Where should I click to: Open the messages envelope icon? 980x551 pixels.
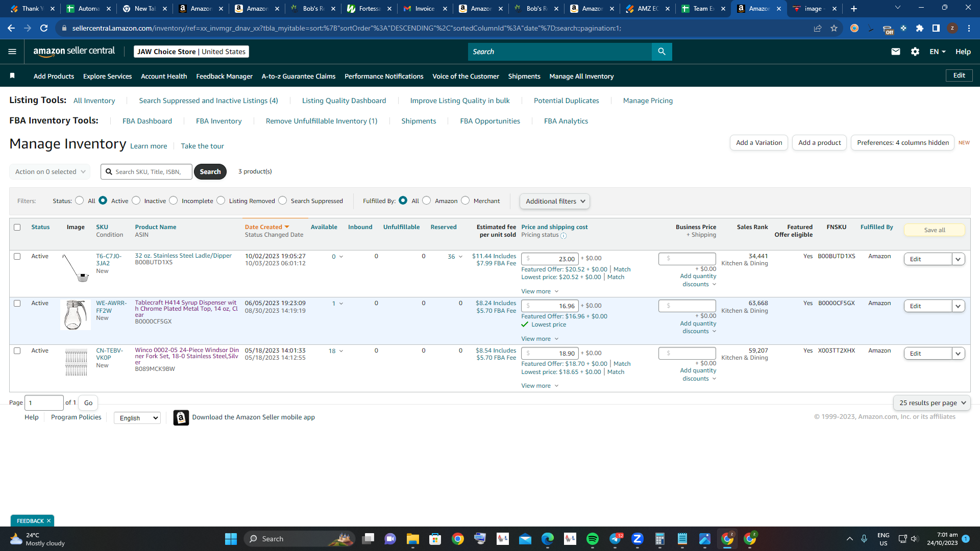tap(895, 52)
